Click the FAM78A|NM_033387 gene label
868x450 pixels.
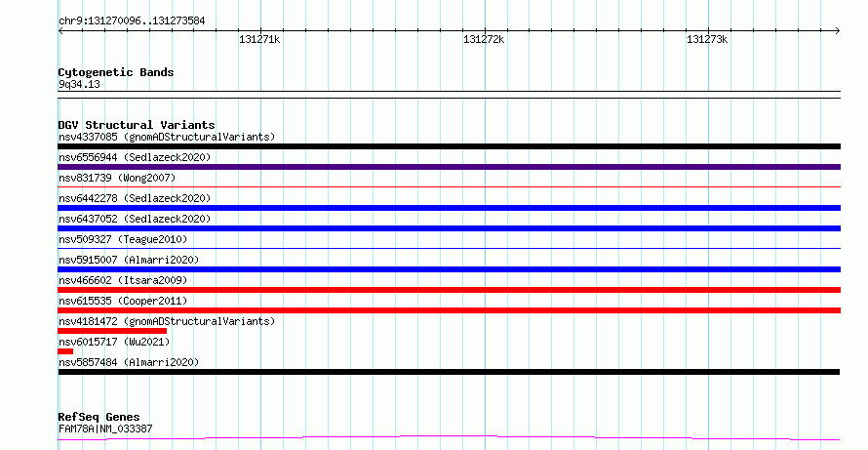pyautogui.click(x=105, y=429)
